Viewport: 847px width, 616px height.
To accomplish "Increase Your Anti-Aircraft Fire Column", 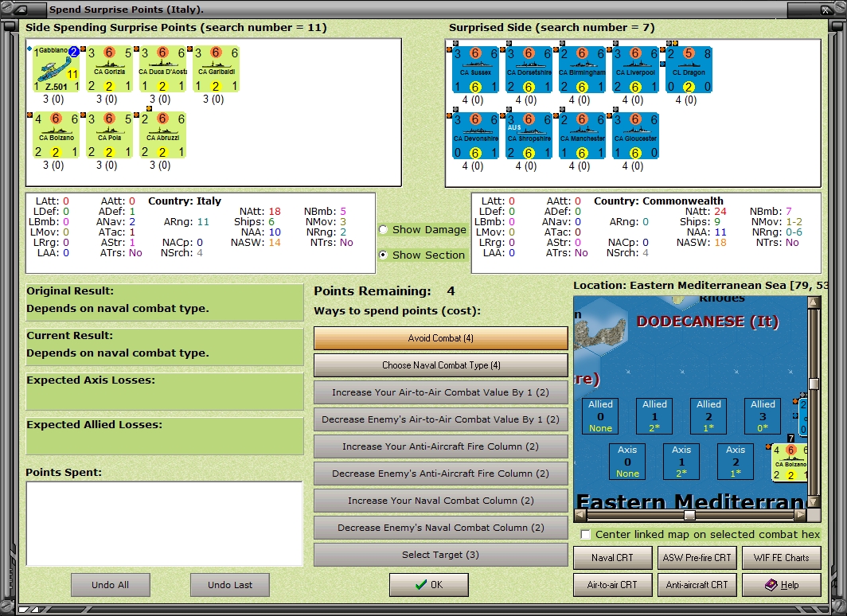I will point(441,446).
